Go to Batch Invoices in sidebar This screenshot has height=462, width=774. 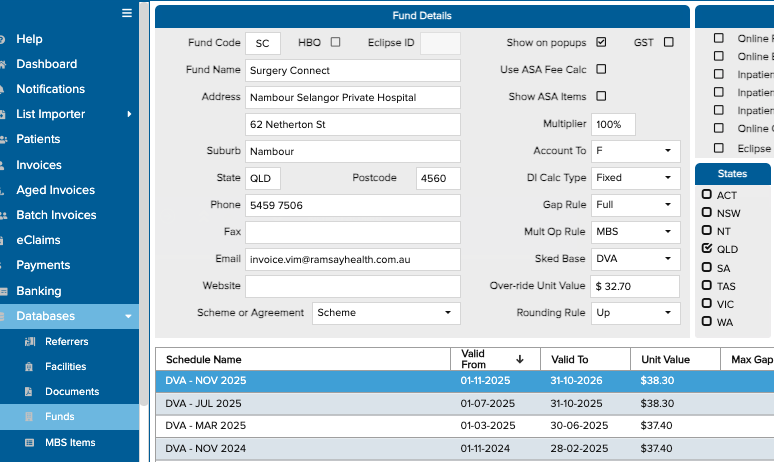pos(56,215)
